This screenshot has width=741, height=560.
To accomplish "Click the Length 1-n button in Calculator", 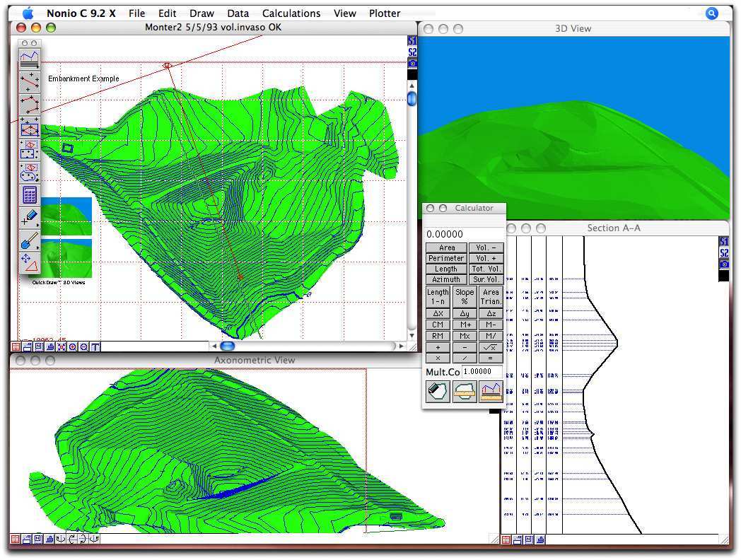I will coord(438,297).
